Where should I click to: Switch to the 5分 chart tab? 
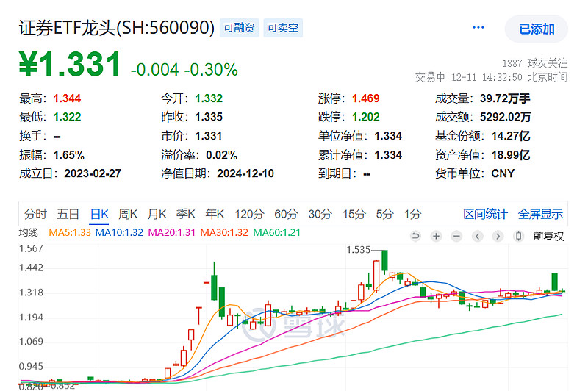click(384, 214)
